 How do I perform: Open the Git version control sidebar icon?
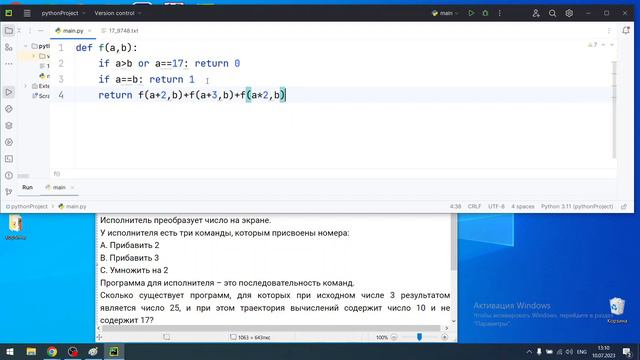(x=9, y=192)
